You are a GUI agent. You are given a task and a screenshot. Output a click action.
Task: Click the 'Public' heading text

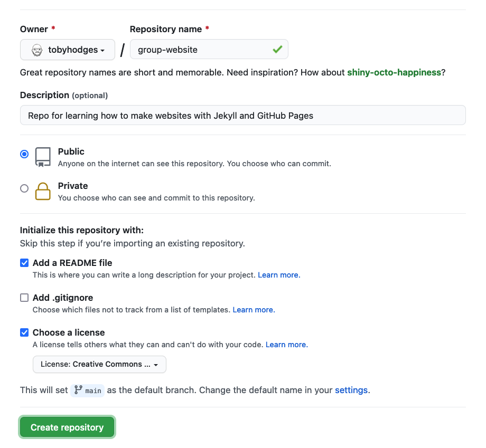71,151
